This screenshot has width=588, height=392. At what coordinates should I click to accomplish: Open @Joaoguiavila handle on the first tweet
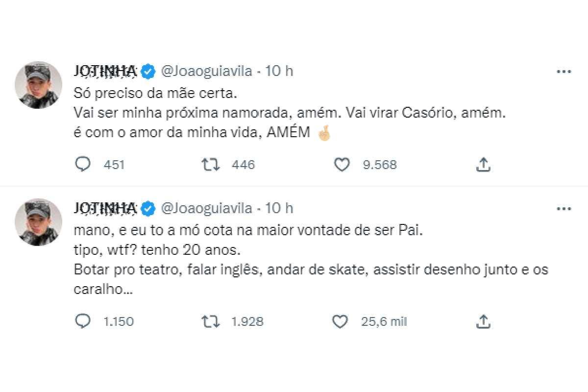[x=206, y=72]
